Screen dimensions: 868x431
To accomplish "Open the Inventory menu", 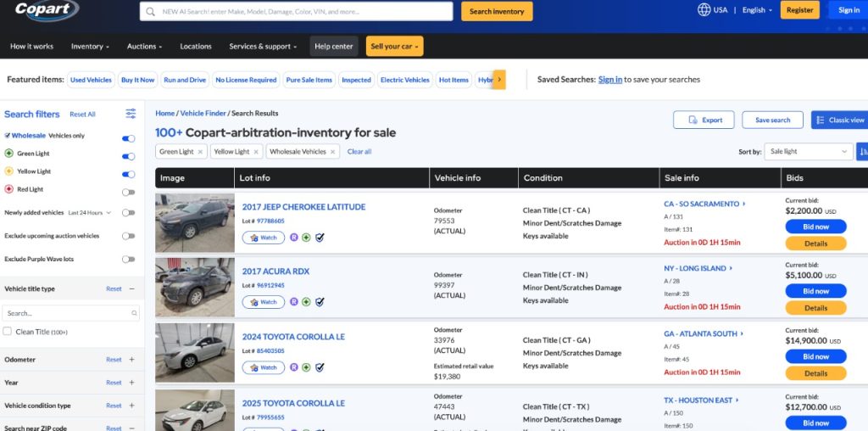I will pyautogui.click(x=90, y=47).
